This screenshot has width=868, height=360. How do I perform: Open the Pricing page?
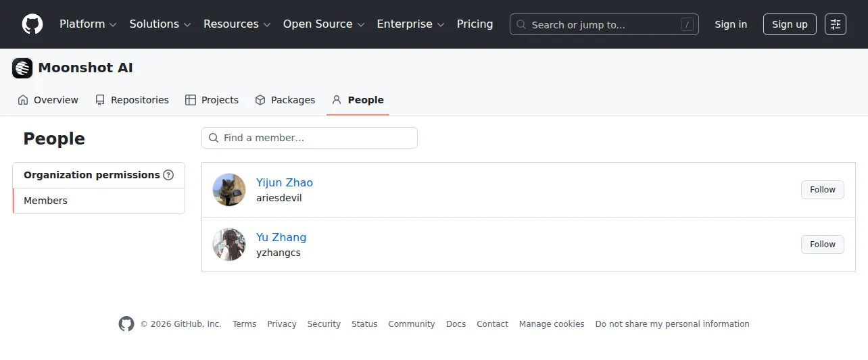475,24
